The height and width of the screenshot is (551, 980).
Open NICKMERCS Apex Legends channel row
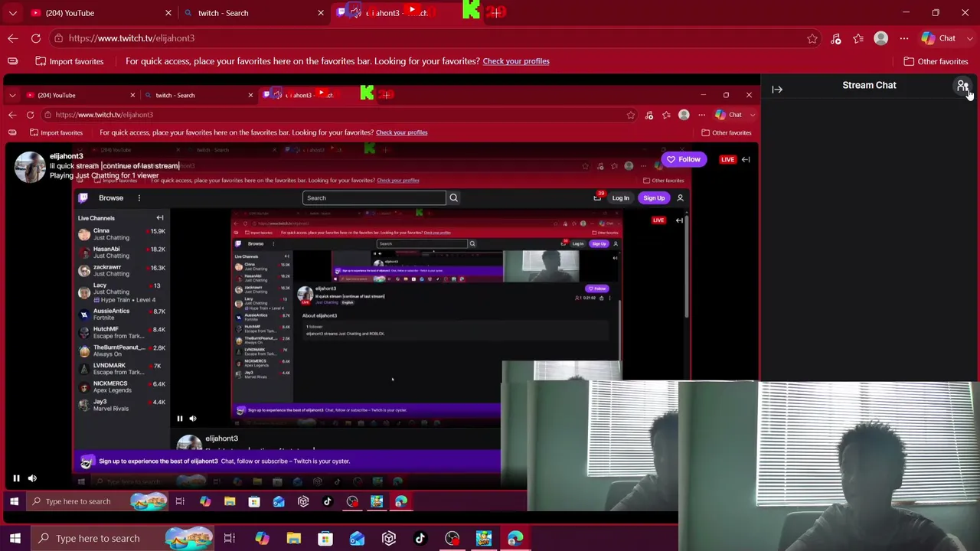pyautogui.click(x=121, y=387)
